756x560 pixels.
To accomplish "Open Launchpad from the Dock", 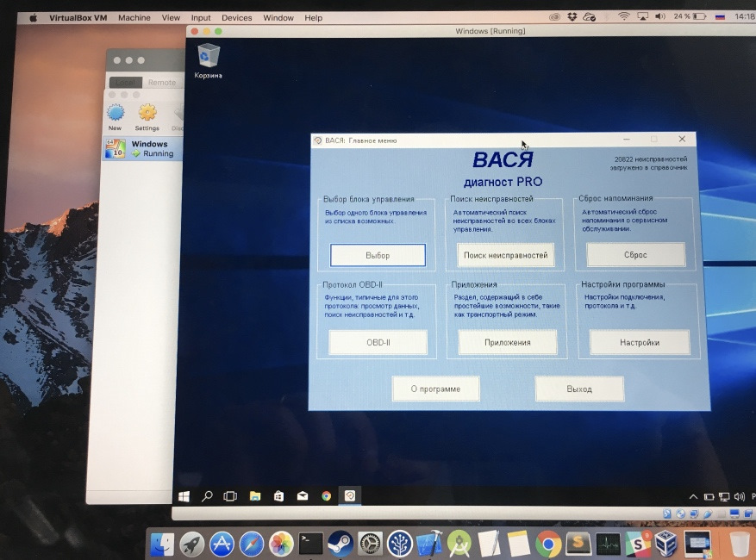I will pos(191,544).
